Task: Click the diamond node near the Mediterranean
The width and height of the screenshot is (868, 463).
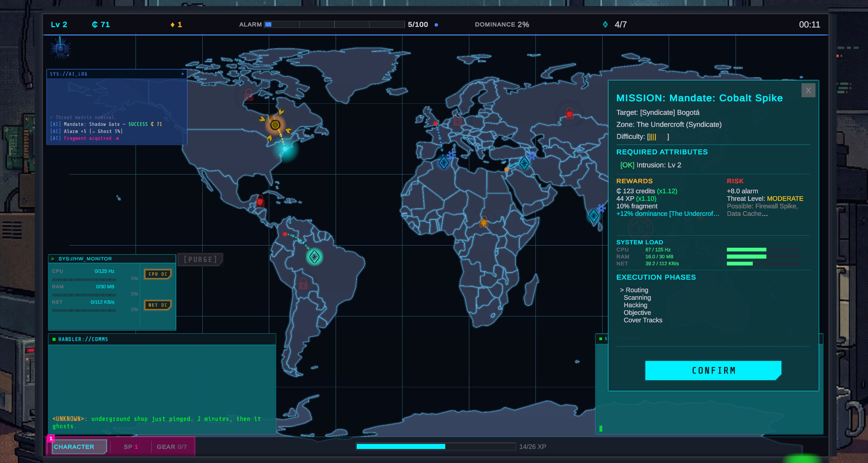Action: [x=444, y=163]
